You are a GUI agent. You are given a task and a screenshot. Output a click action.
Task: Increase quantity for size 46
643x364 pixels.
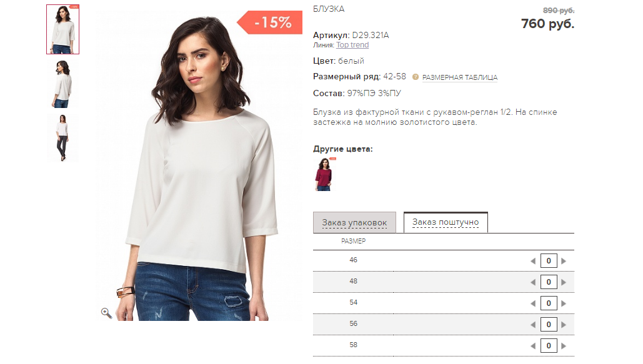click(x=564, y=261)
